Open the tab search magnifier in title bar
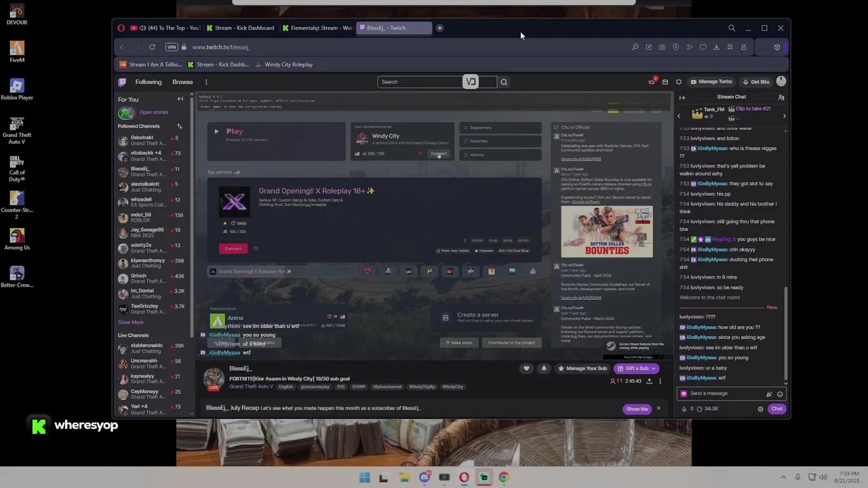Image resolution: width=868 pixels, height=488 pixels. tap(732, 28)
